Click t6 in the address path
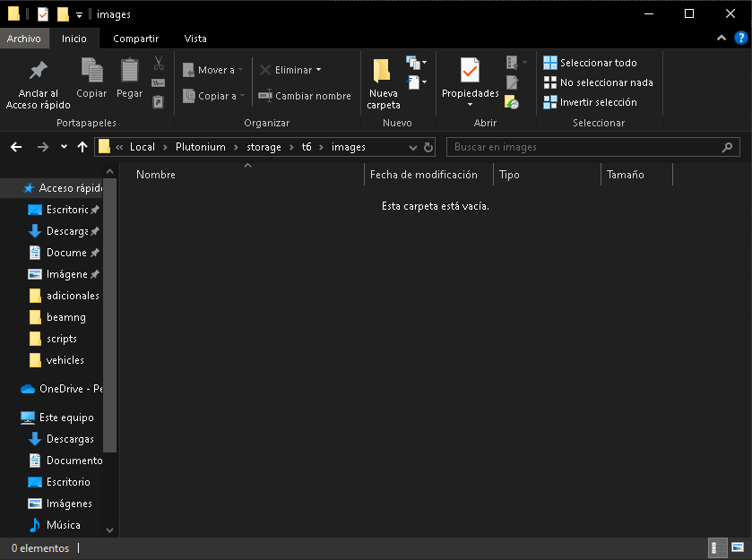752x560 pixels. (x=307, y=147)
